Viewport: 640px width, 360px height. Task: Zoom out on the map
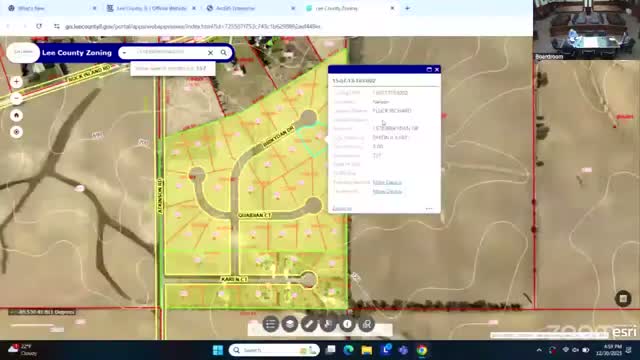point(16,98)
